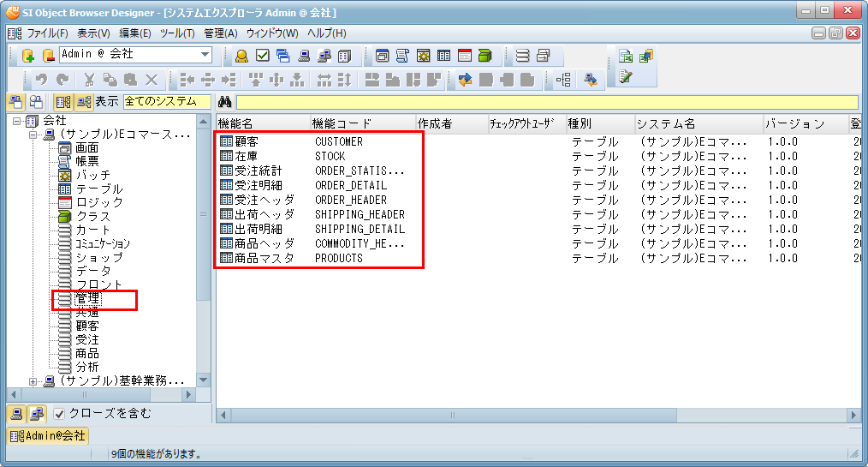Click the new database connection icon
Screen dimensions: 868x467
pos(27,56)
